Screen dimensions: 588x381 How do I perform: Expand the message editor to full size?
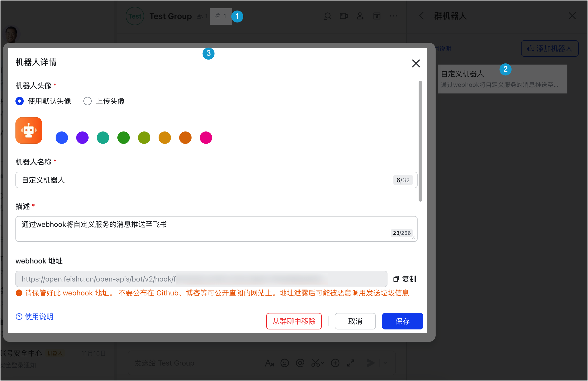click(351, 363)
